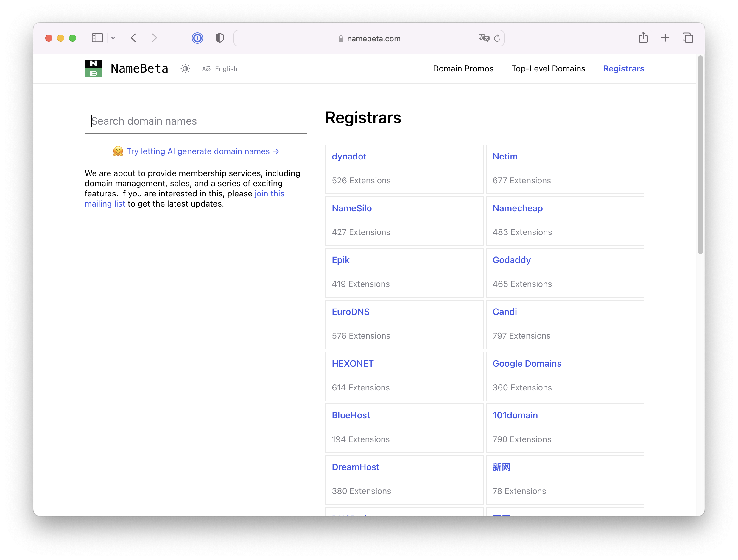Screen dimensions: 738x560
Task: Click the green fullscreen window button
Action: click(x=72, y=38)
